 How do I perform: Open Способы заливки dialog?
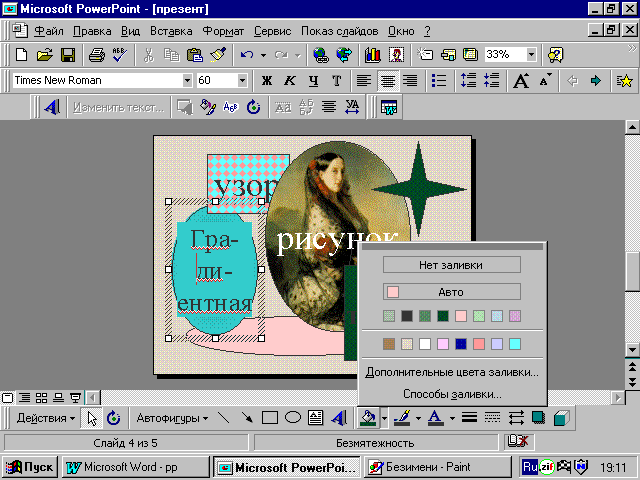pyautogui.click(x=452, y=394)
